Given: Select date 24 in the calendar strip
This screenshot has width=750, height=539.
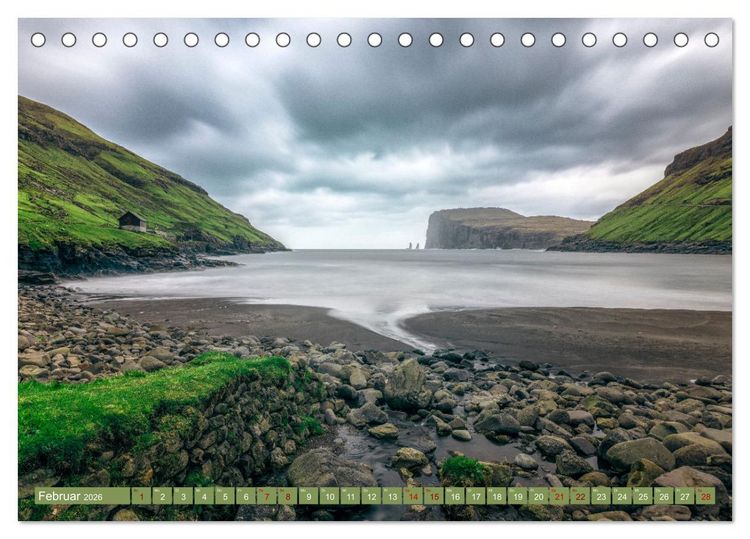Looking at the screenshot, I should click(622, 496).
